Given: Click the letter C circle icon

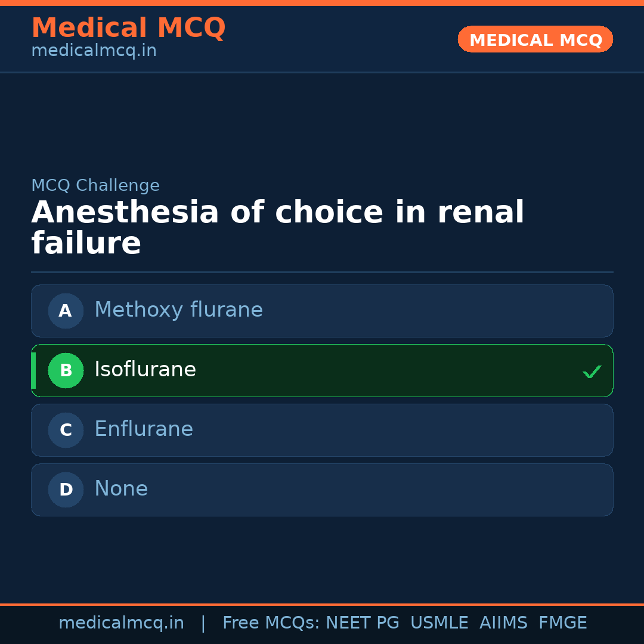Looking at the screenshot, I should tap(66, 430).
